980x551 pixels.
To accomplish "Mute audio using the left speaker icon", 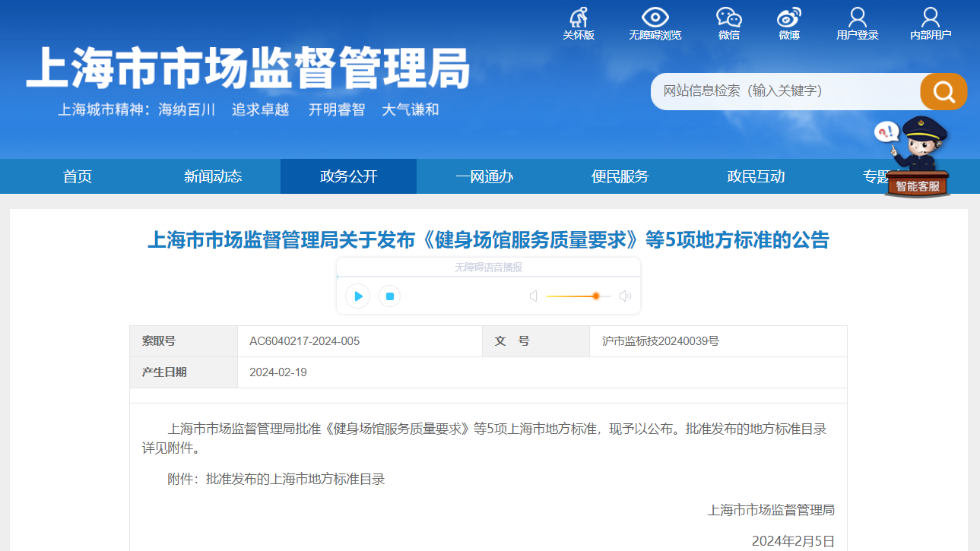I will [x=534, y=296].
